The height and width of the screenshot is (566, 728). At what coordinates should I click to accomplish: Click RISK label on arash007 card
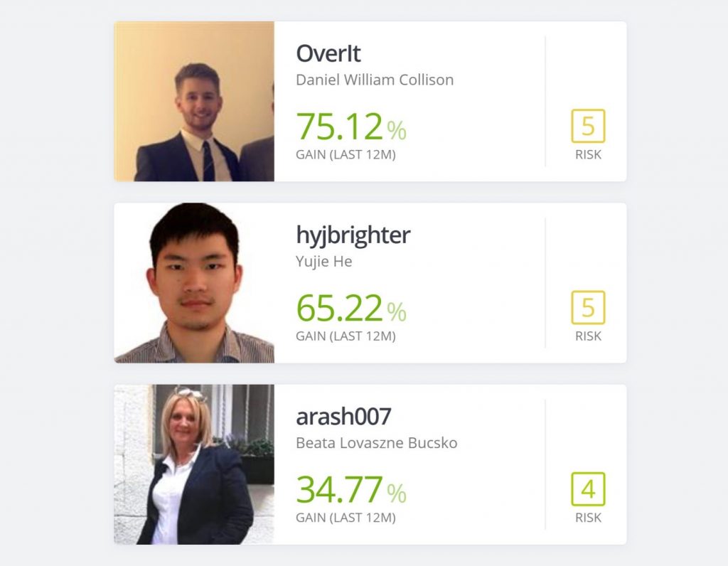click(588, 518)
